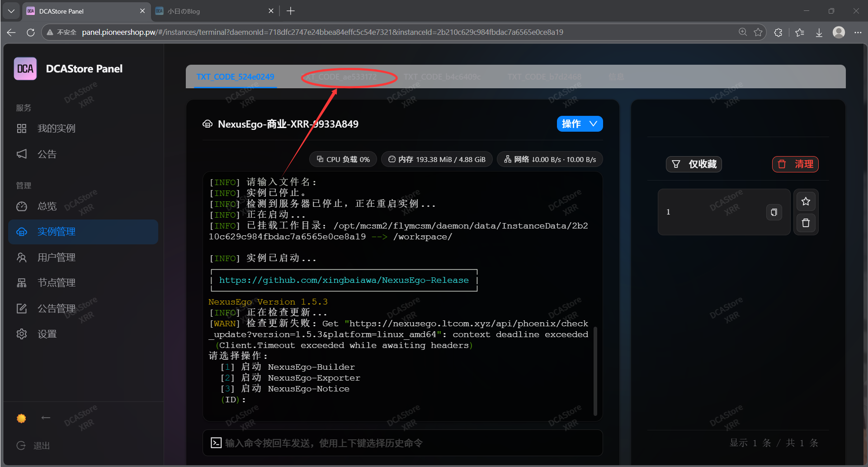Image resolution: width=868 pixels, height=467 pixels.
Task: Bookmark this page with the star icon
Action: pos(758,32)
